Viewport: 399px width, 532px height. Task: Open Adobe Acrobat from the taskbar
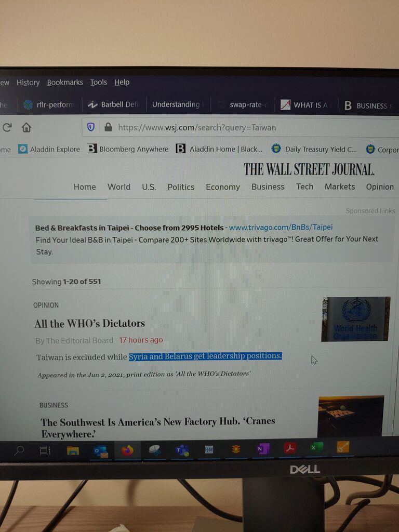290,448
